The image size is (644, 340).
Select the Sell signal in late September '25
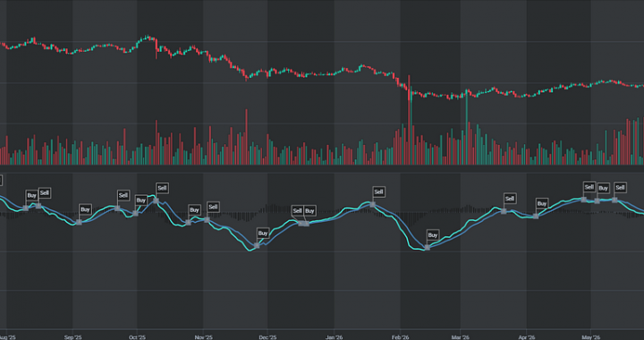pyautogui.click(x=123, y=195)
